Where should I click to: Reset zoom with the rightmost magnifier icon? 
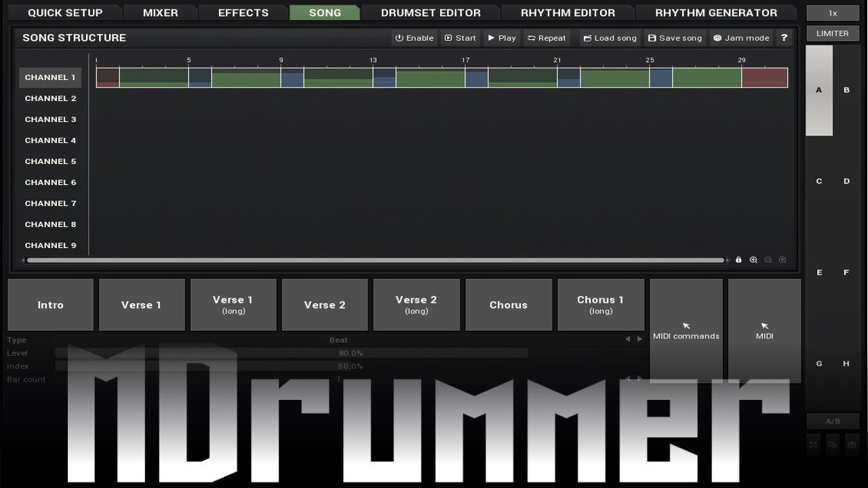pos(783,260)
